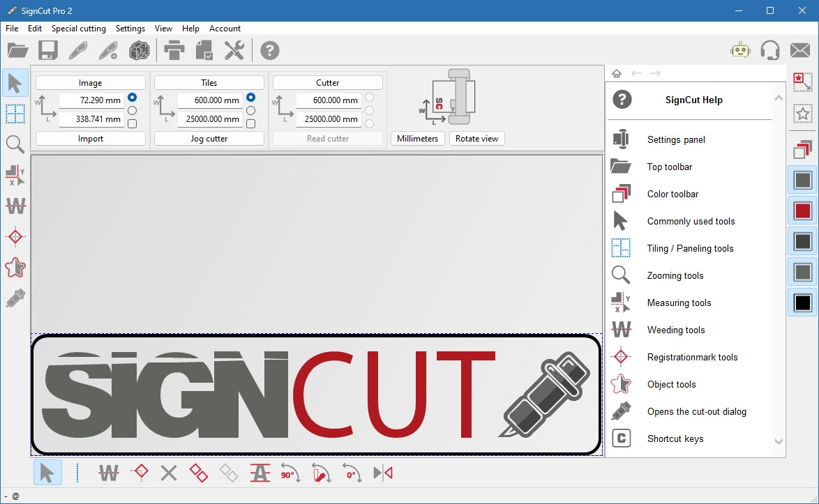Viewport: 819px width, 504px height.
Task: Click the Import button
Action: click(x=91, y=138)
